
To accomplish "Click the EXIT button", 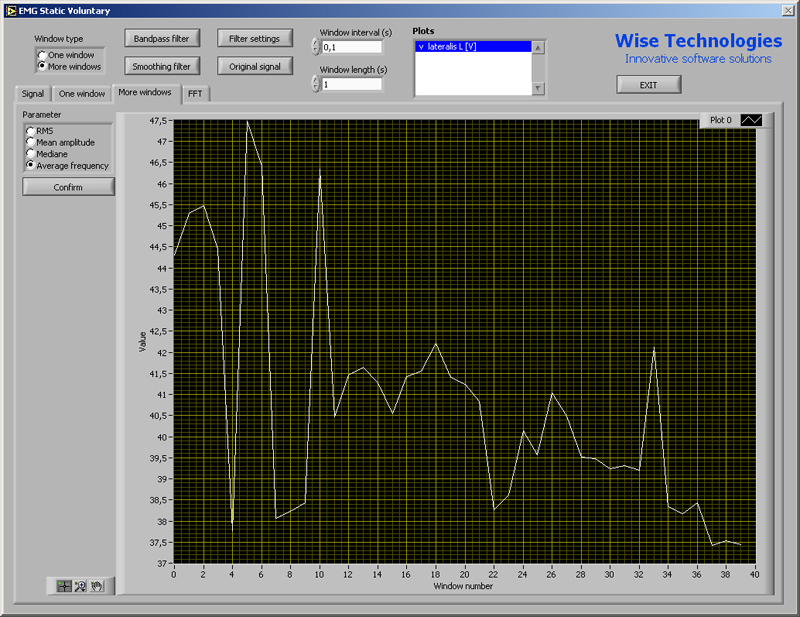I will point(648,85).
